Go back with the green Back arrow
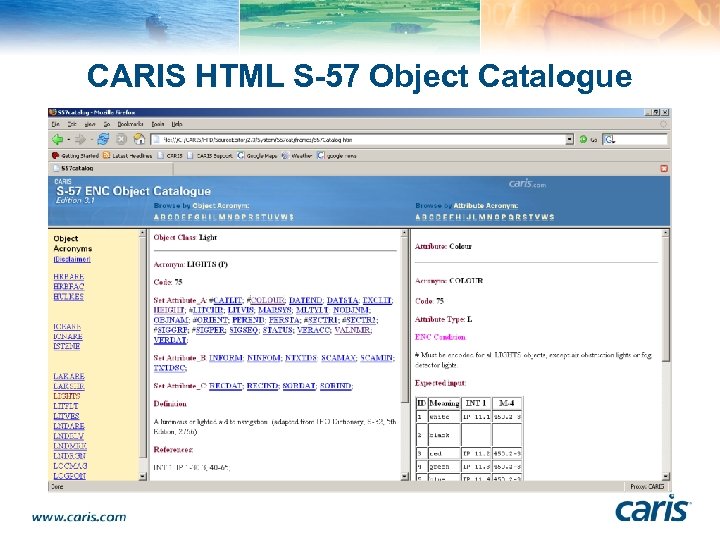 (57, 140)
